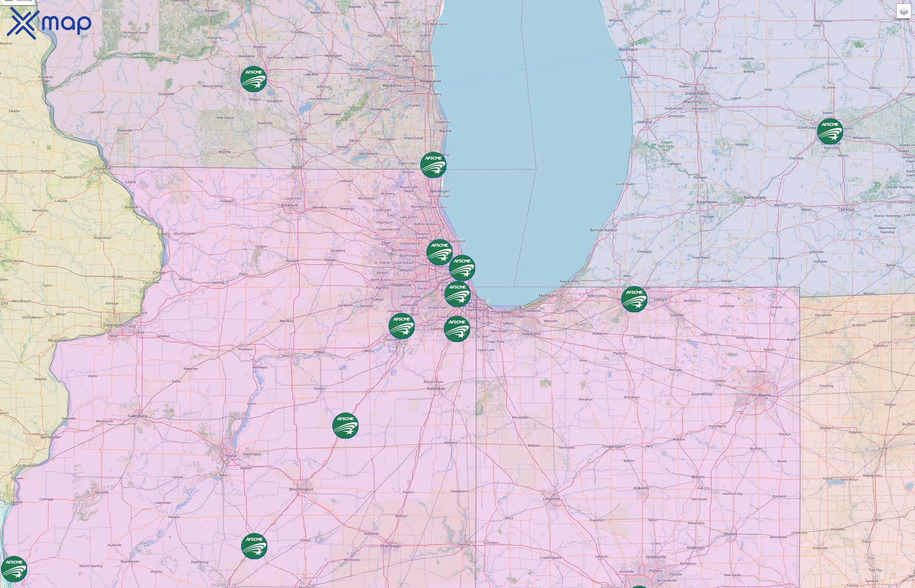Click the Davenport city label
The height and width of the screenshot is (588, 915).
[x=113, y=325]
